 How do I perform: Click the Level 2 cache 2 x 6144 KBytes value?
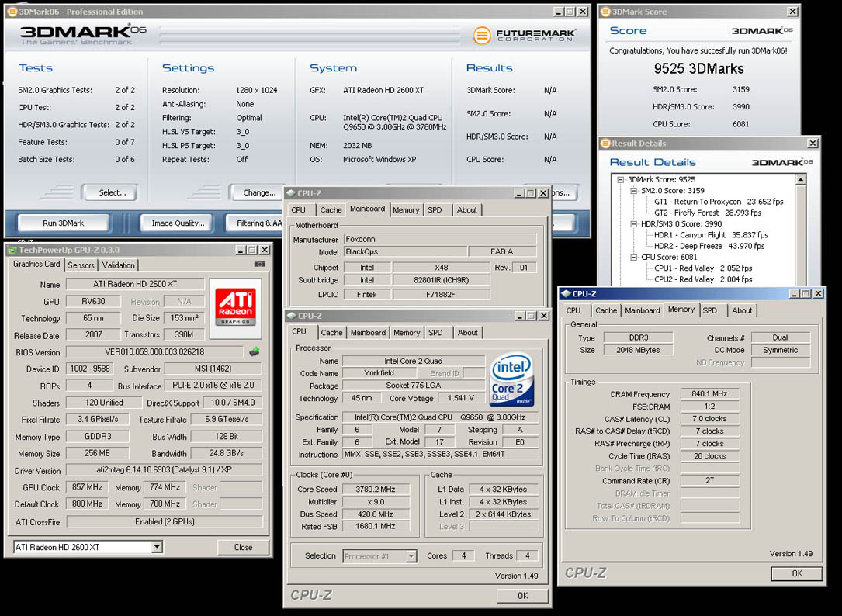(504, 514)
